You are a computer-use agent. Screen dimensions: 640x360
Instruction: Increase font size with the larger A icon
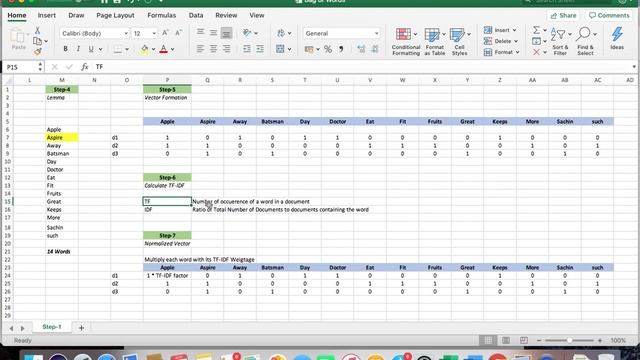coord(165,33)
